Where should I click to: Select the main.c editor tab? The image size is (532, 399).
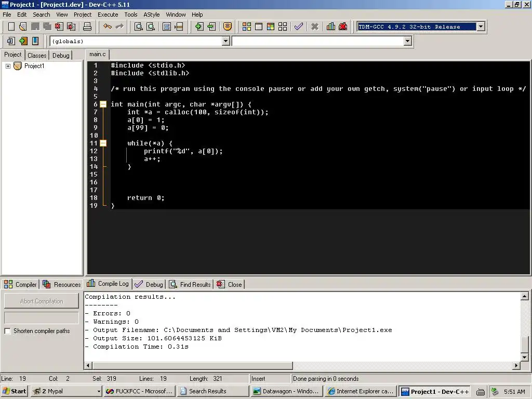coord(97,54)
